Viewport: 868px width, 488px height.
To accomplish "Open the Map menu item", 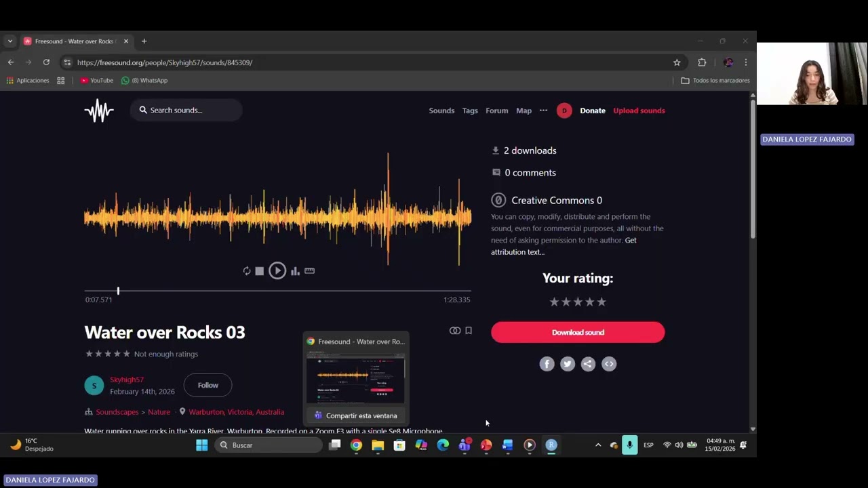I will click(524, 110).
